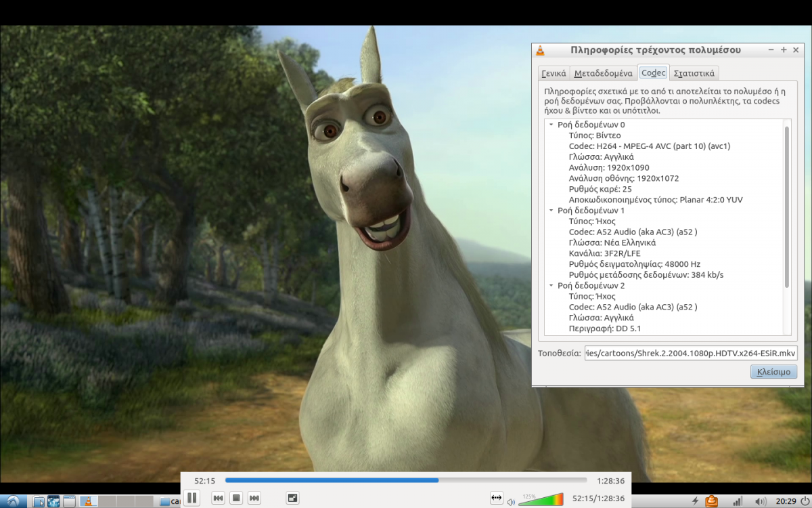
Task: Click the logout power button on the taskbar
Action: pos(805,501)
